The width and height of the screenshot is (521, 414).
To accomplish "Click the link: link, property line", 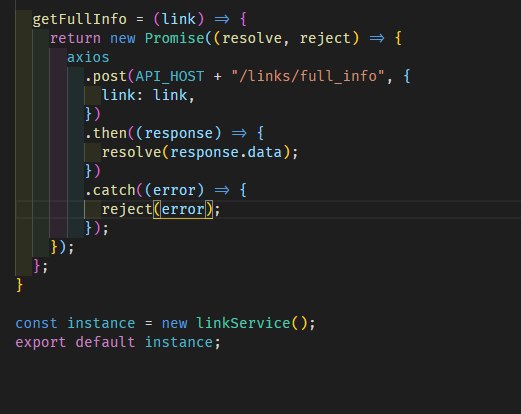I will [148, 95].
